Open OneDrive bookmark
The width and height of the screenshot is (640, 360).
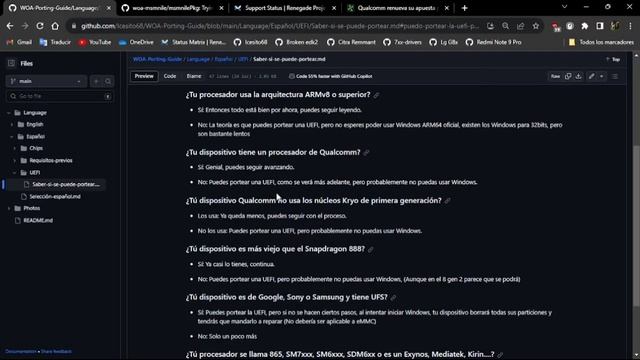[x=136, y=42]
